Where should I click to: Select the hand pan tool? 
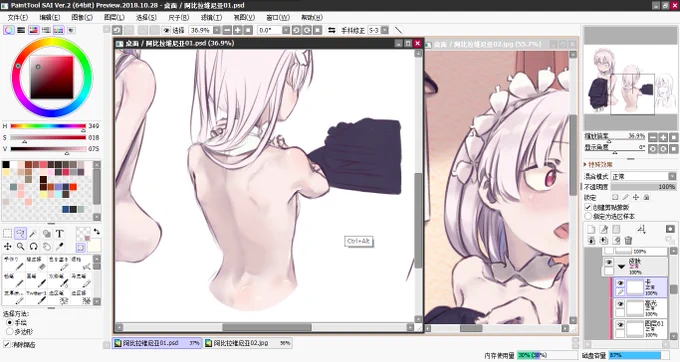46,247
